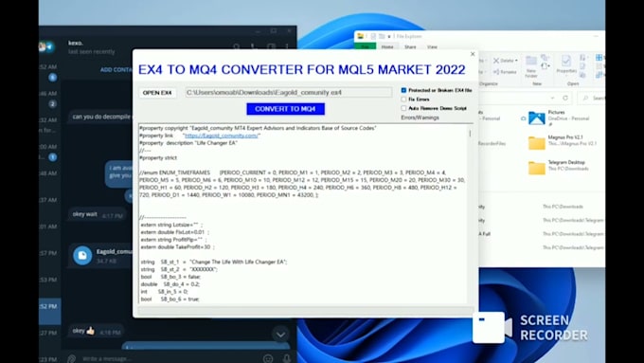
Task: Open the emoji picker in Telegram
Action: coord(268,358)
